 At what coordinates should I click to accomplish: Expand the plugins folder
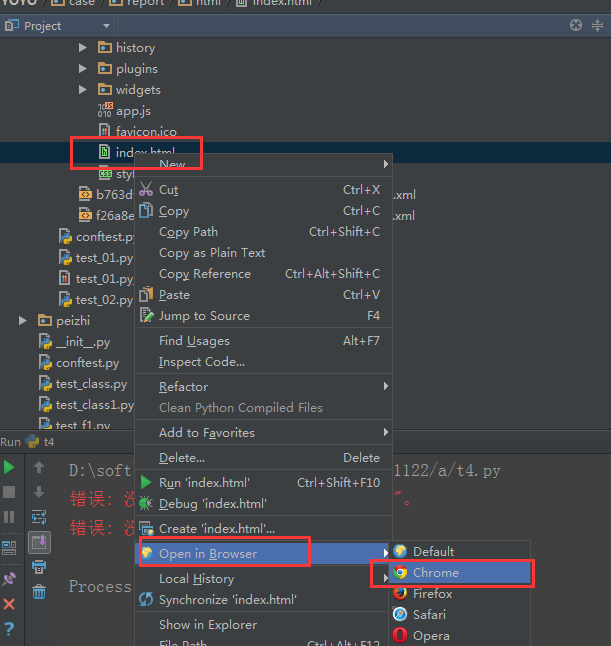click(x=83, y=69)
